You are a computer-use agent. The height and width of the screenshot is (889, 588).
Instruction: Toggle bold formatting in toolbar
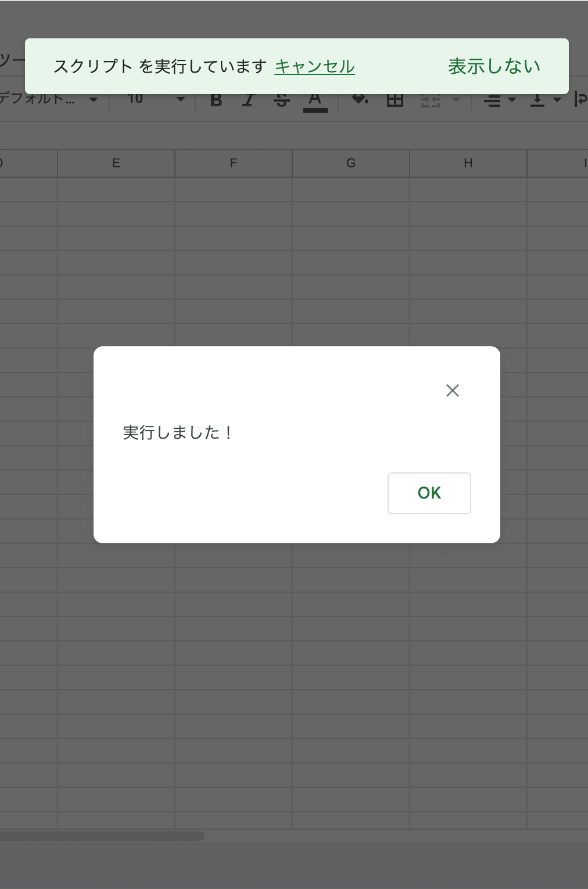pyautogui.click(x=216, y=101)
